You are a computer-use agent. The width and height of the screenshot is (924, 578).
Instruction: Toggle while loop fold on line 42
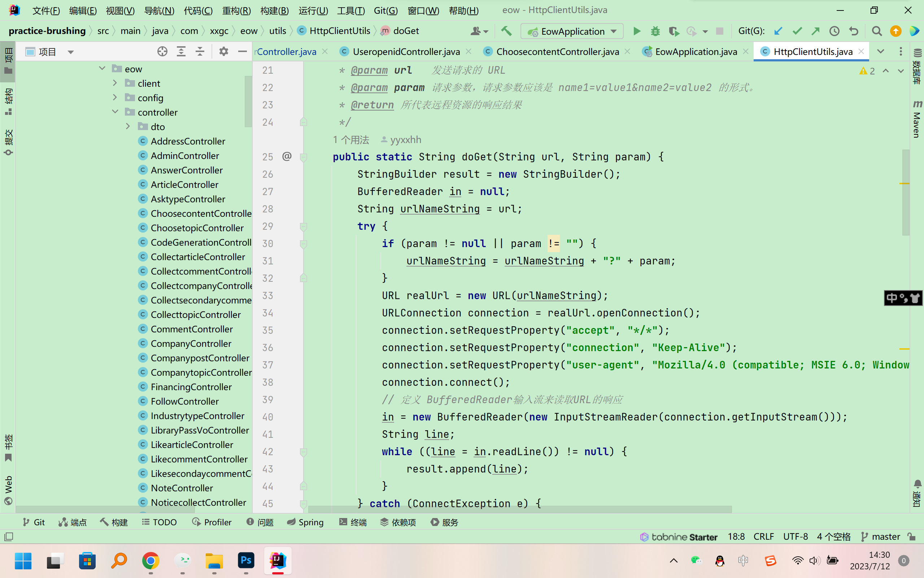[x=304, y=452]
